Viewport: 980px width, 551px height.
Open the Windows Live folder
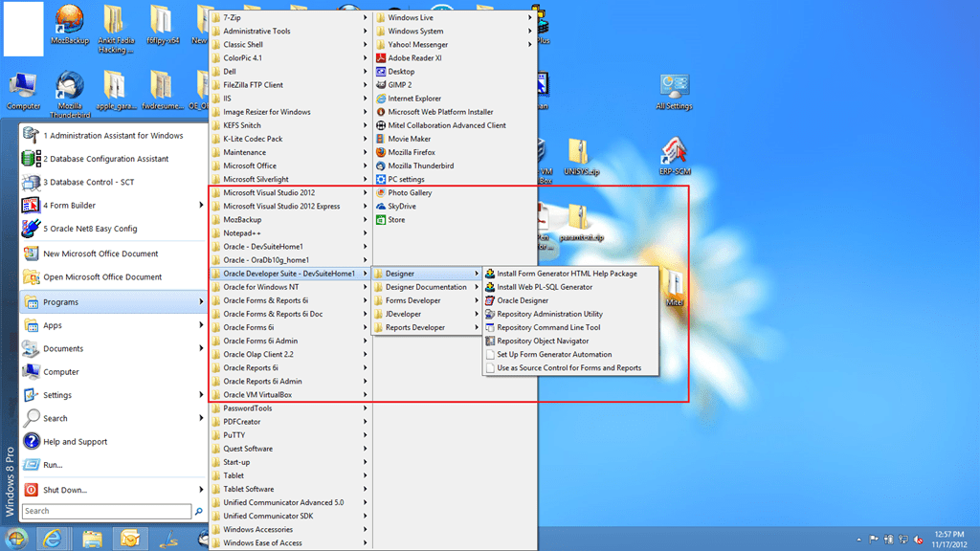click(x=455, y=17)
